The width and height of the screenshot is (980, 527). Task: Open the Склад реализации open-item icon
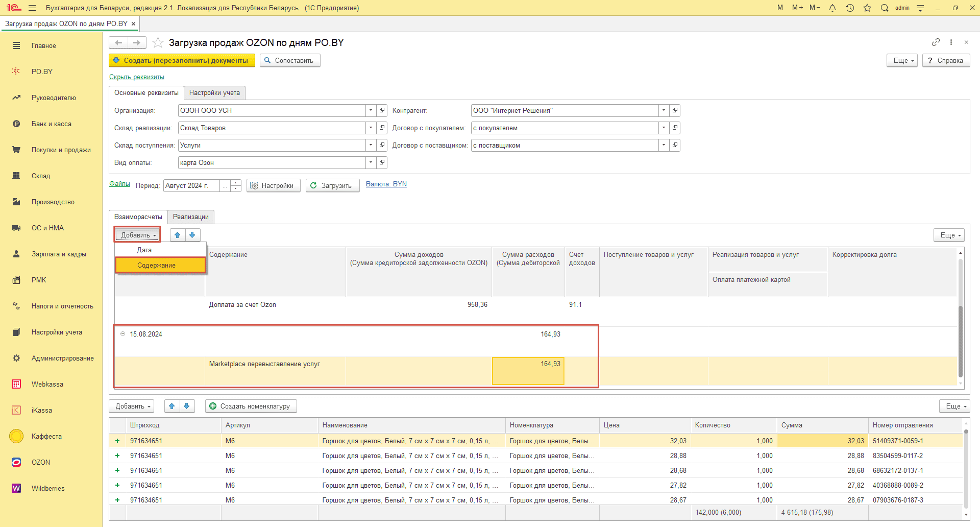pyautogui.click(x=382, y=128)
